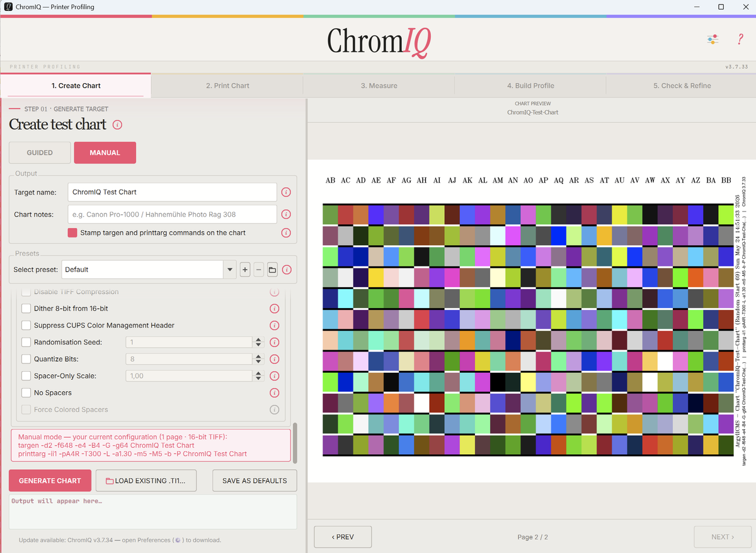
Task: Click the AB column label on chart
Action: pos(330,180)
